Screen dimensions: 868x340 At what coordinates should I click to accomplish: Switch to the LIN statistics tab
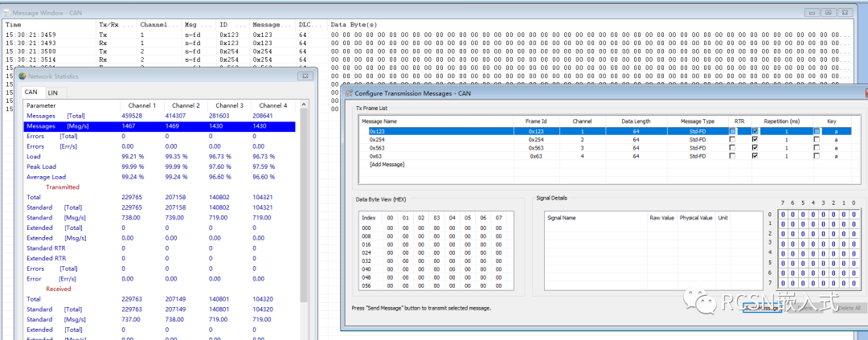(x=52, y=93)
